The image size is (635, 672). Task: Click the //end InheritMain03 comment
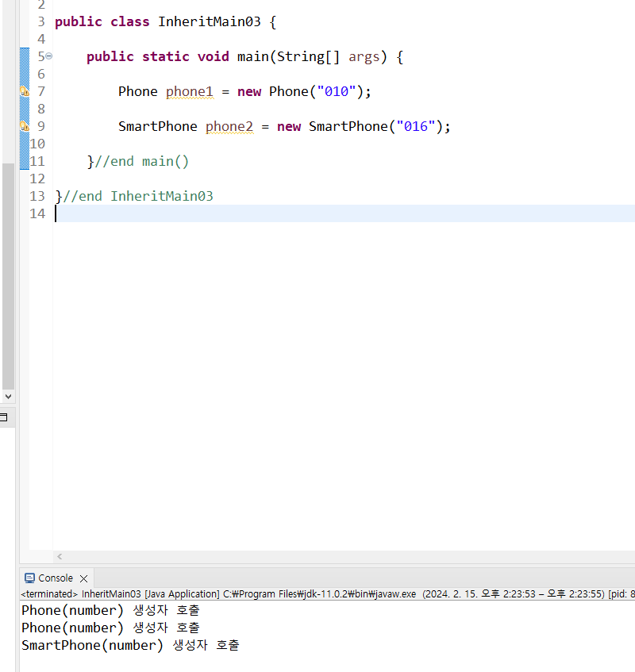coord(138,196)
